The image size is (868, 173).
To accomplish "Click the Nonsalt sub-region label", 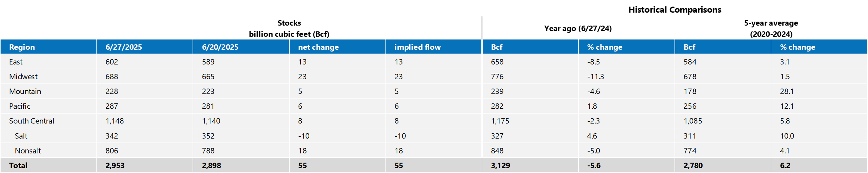I will tap(28, 151).
